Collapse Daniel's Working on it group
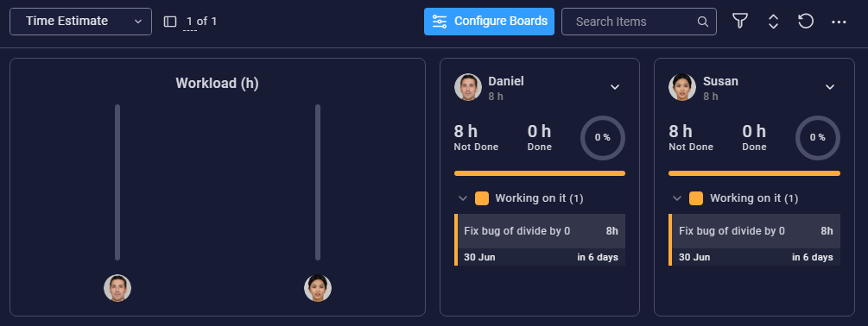Image resolution: width=868 pixels, height=326 pixels. click(463, 198)
